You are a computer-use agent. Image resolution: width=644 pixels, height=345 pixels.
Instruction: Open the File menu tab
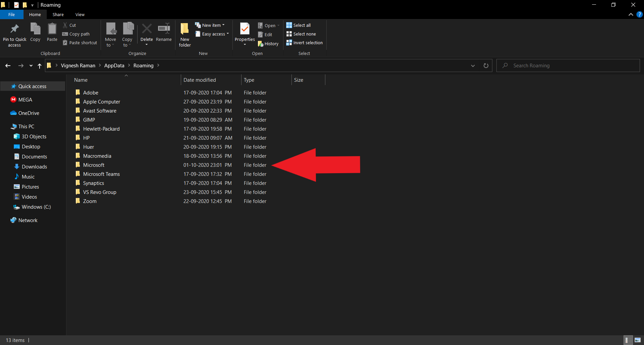[12, 14]
